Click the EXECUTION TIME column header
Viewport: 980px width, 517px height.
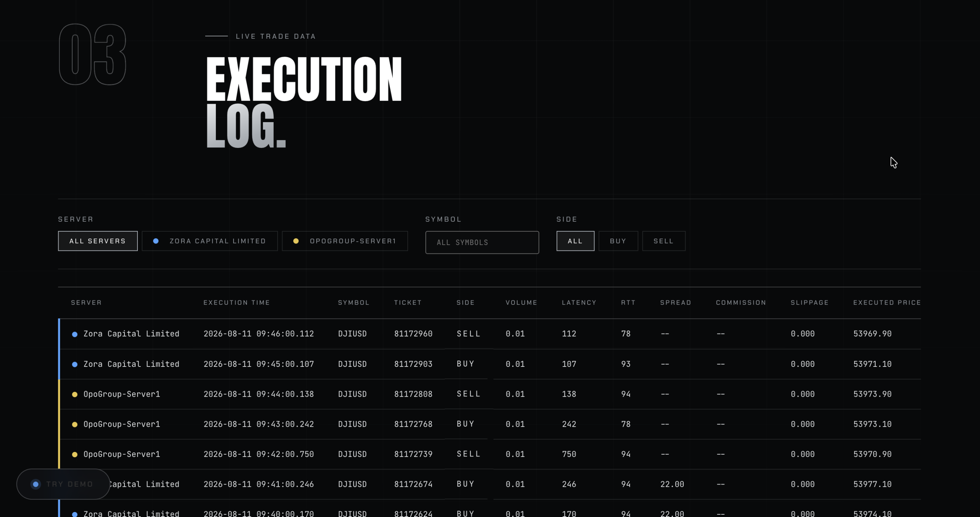[x=237, y=303]
